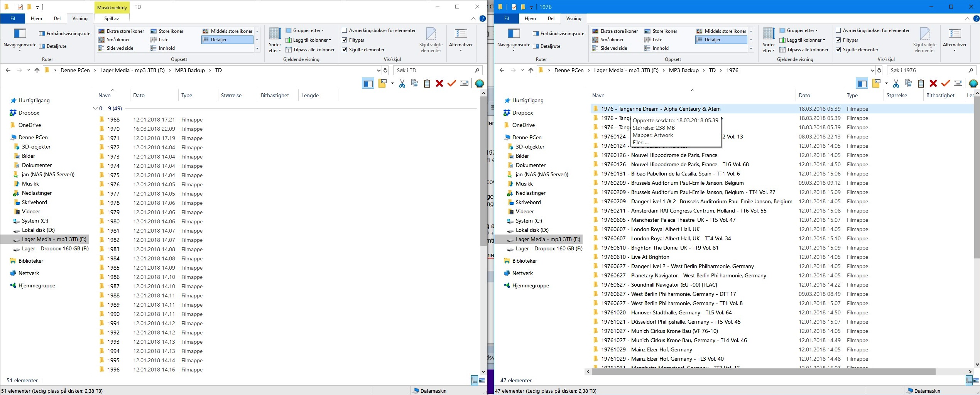Screen dimensions: 980x395
Task: Click the globe icon in the 1976 window
Action: tap(973, 83)
